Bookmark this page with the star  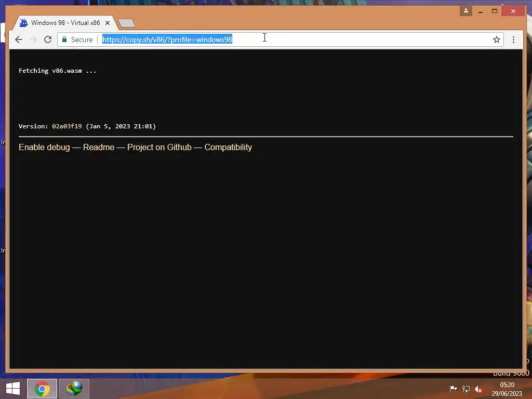tap(496, 39)
